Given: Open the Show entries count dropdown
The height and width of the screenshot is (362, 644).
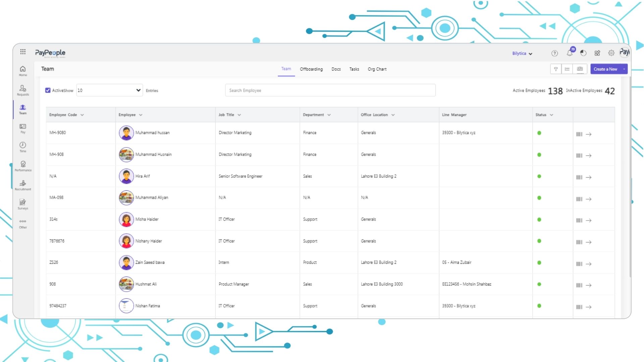Looking at the screenshot, I should [x=109, y=90].
